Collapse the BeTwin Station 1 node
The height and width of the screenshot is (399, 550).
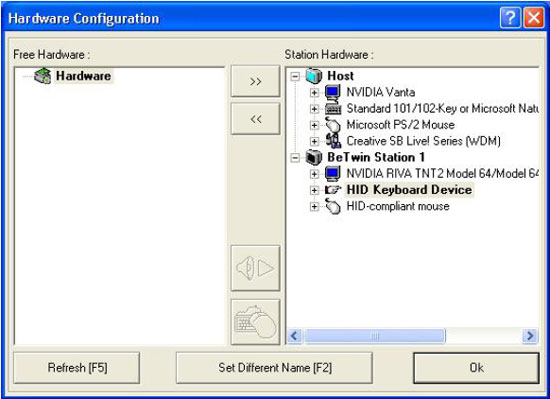(x=295, y=158)
